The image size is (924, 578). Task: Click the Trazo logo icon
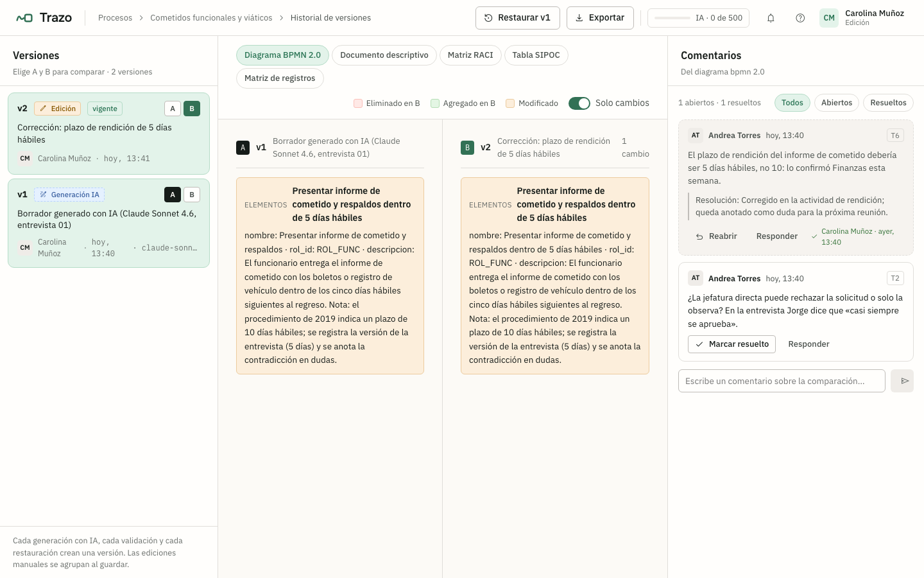(x=24, y=18)
